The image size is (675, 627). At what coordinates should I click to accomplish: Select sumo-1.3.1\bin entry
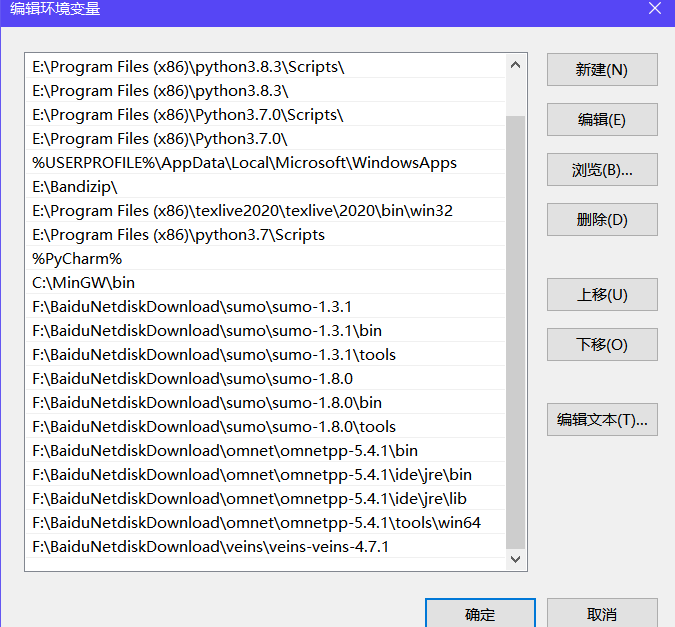pyautogui.click(x=266, y=331)
